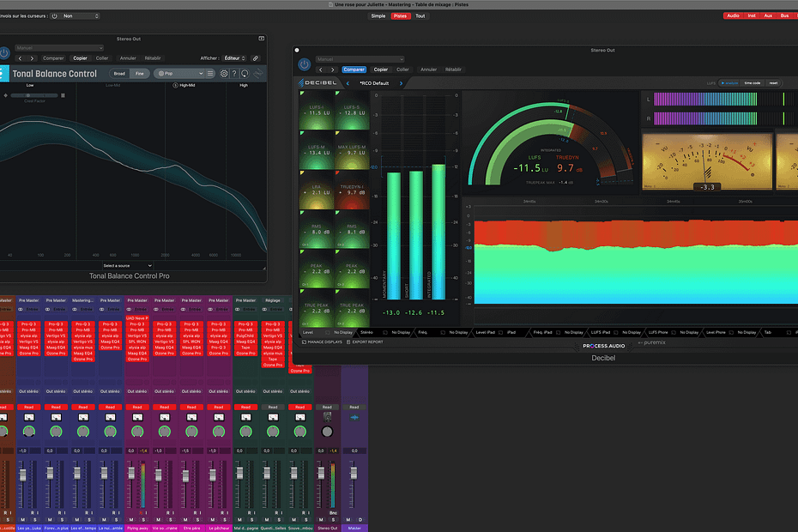The width and height of the screenshot is (798, 532).
Task: Click the solo icon next to High-Mid
Action: pos(176,85)
